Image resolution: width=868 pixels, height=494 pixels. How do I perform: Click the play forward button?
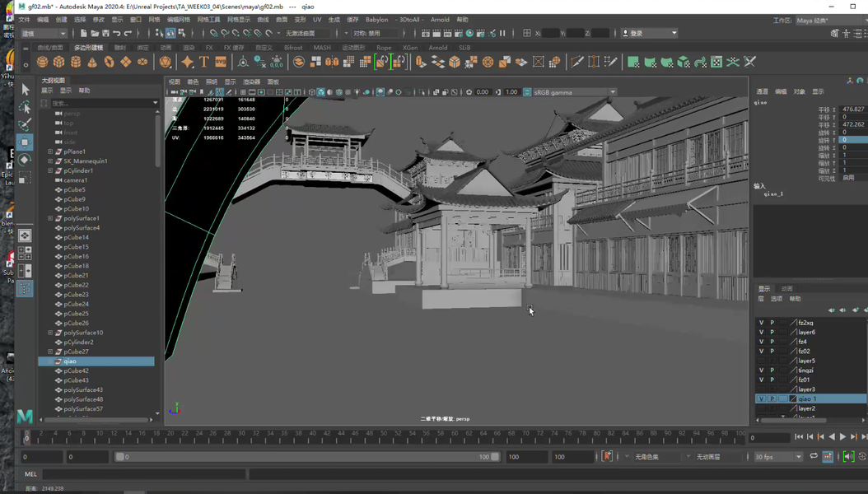tap(842, 436)
